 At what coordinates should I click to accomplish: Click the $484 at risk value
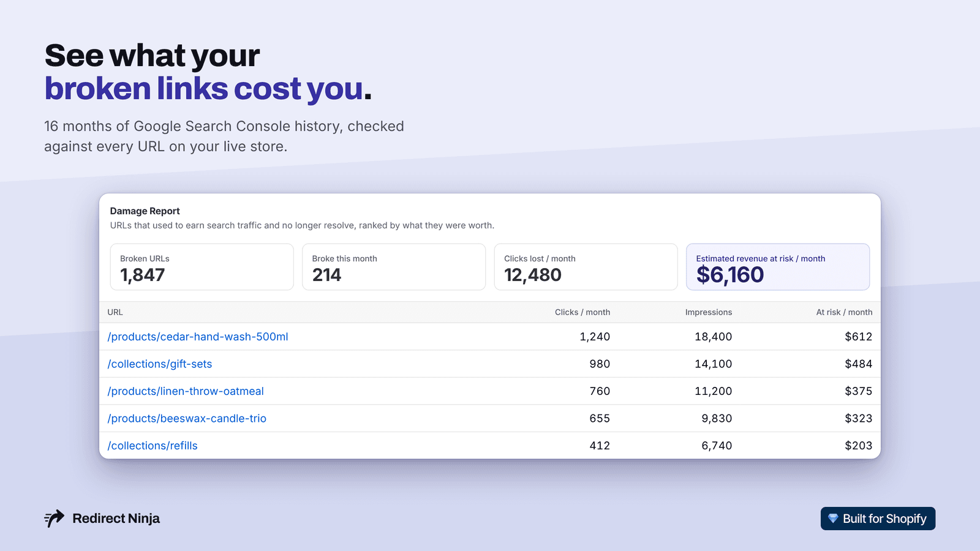tap(859, 364)
